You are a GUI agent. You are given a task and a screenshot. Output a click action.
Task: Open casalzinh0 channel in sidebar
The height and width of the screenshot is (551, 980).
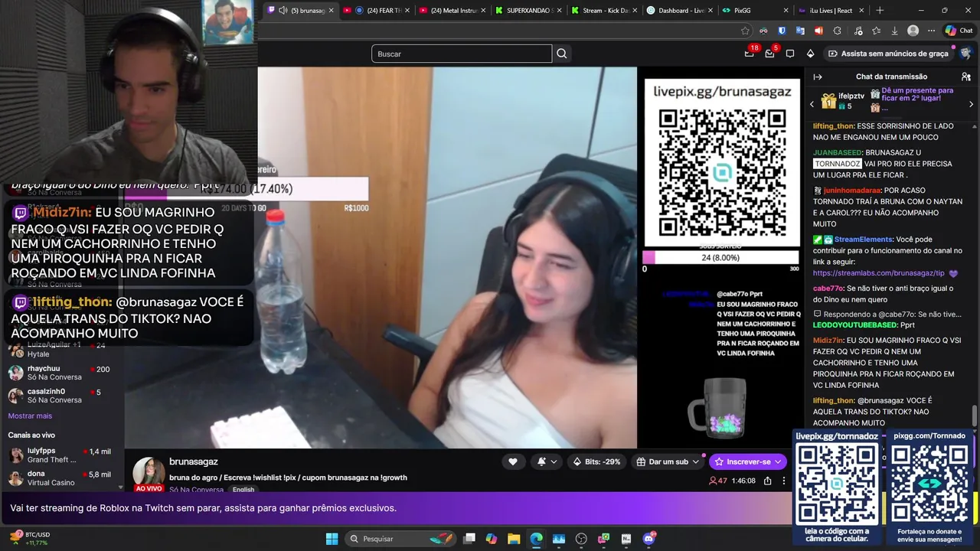[63, 396]
